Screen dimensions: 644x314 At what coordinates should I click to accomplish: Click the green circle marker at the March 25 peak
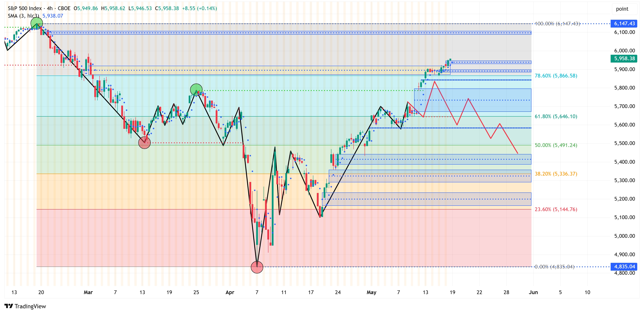(x=196, y=90)
